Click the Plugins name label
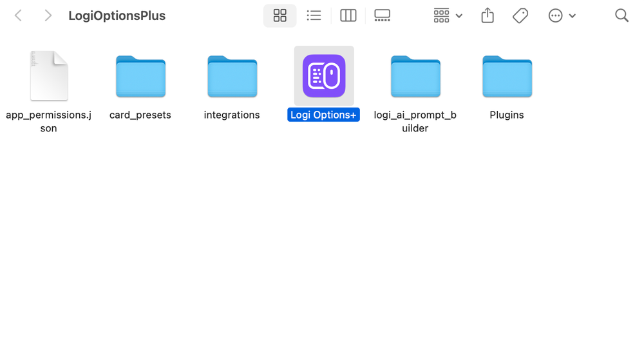The image size is (644, 355). 507,115
